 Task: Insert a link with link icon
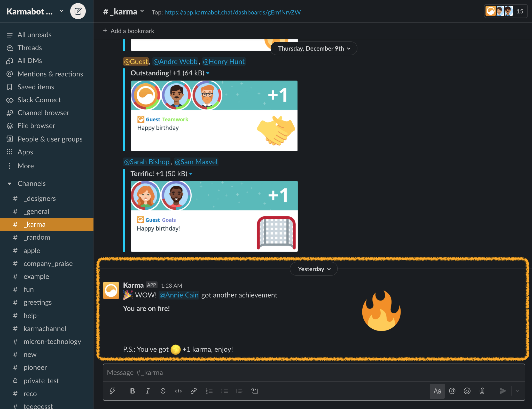(x=193, y=391)
